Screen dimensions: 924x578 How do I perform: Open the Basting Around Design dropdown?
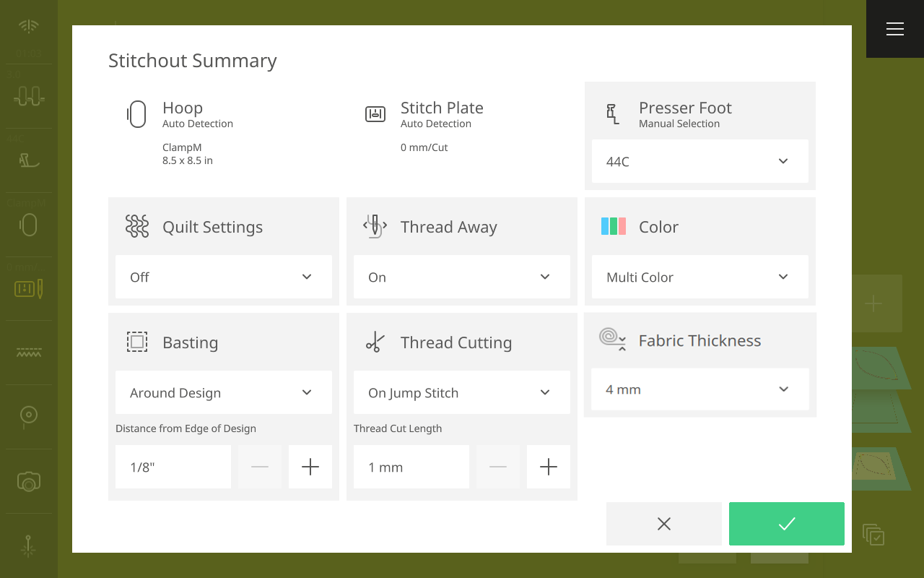tap(223, 392)
